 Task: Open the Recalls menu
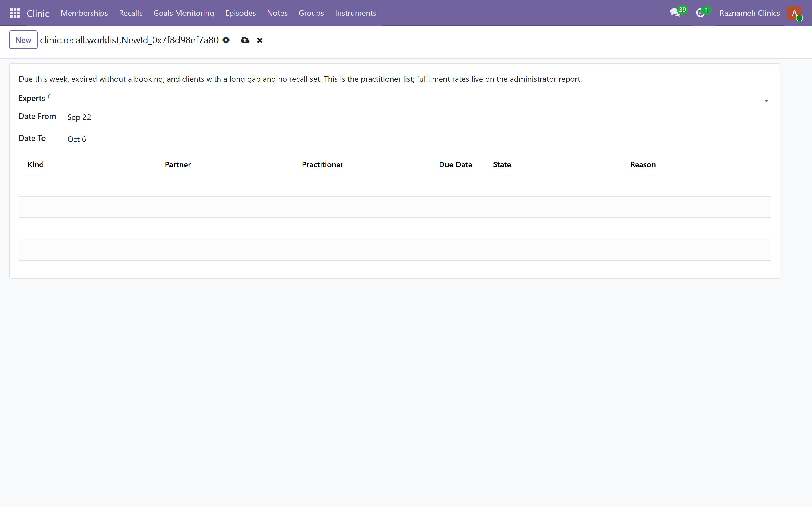131,13
